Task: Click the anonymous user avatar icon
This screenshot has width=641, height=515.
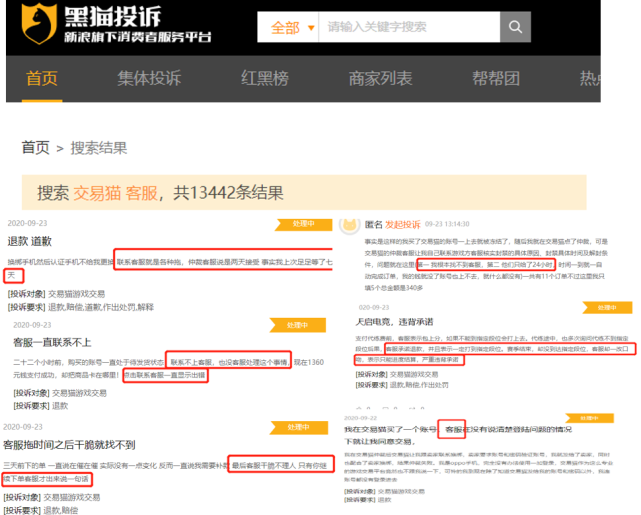Action: [350, 226]
